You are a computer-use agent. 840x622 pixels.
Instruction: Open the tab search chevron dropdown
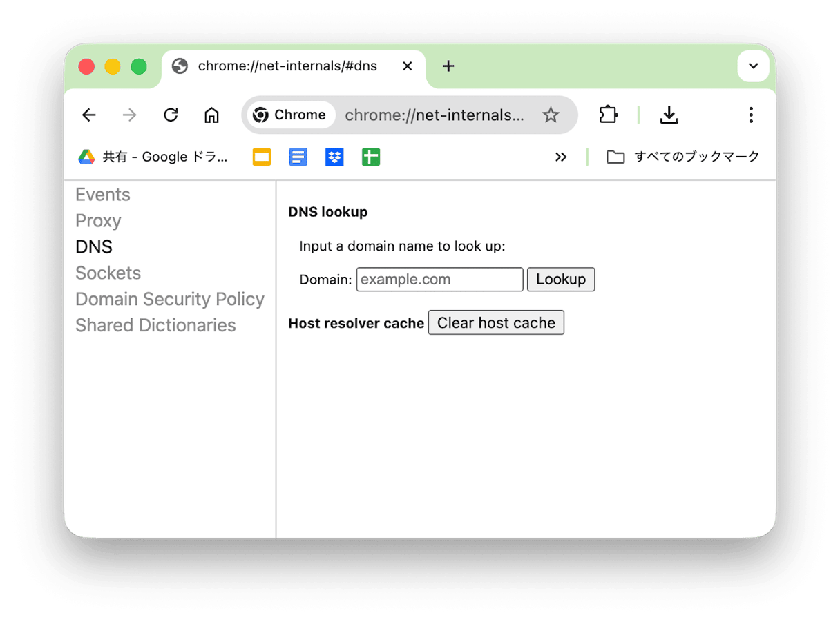point(753,66)
